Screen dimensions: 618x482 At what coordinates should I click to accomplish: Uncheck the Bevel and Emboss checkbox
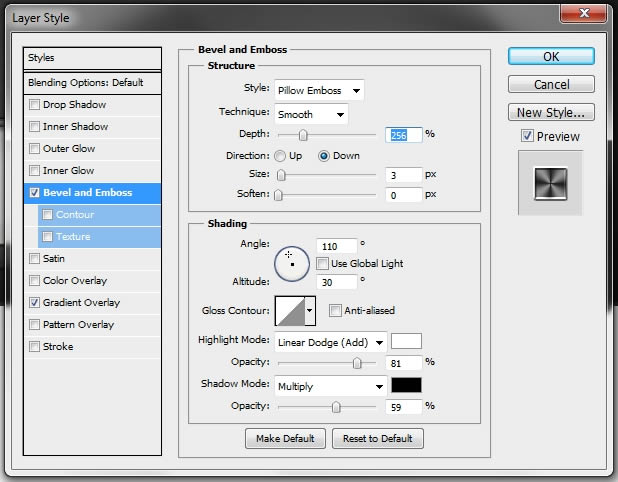pos(35,193)
